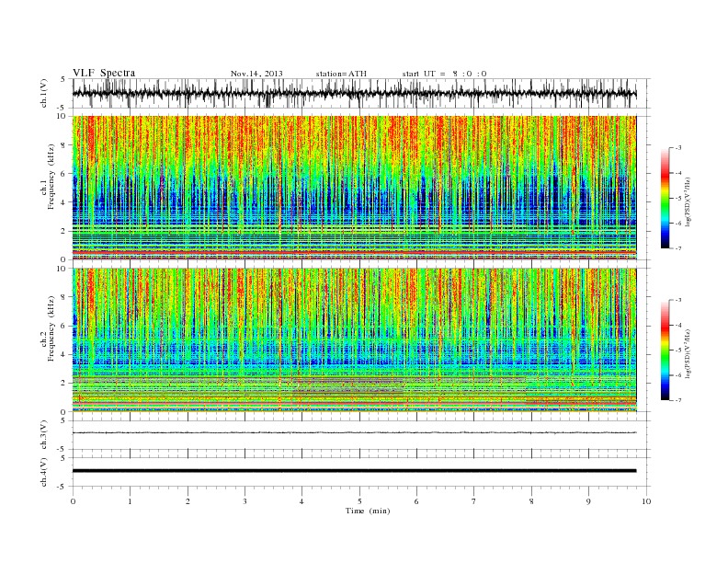Click the thick ch.4 voltage trace

(354, 471)
